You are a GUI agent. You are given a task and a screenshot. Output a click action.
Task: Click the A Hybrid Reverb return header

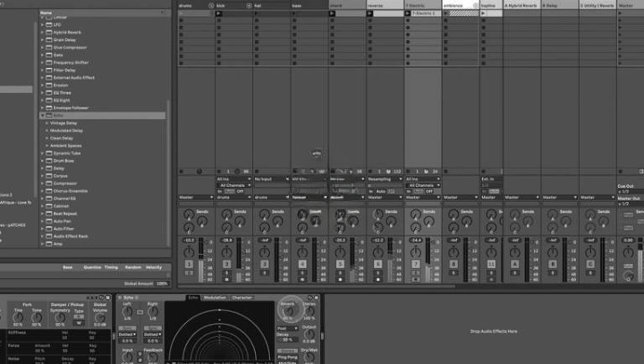[x=522, y=5]
